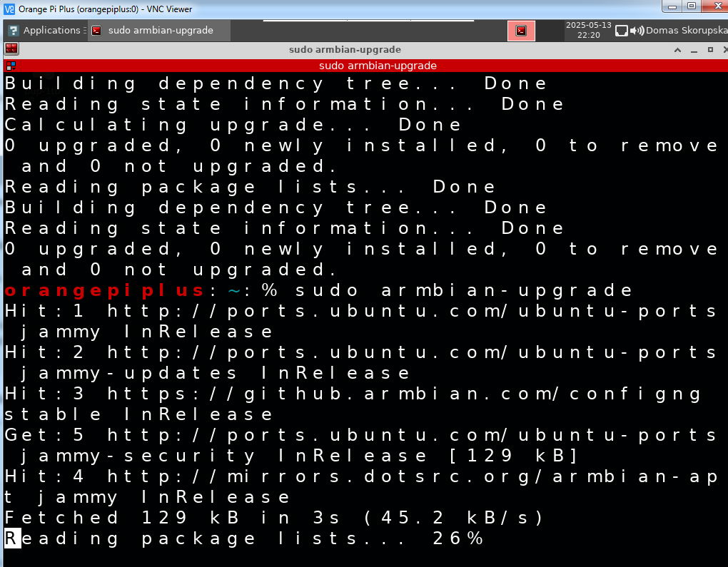Screen dimensions: 728x567
Task: Click the Applications menu icon
Action: click(14, 31)
